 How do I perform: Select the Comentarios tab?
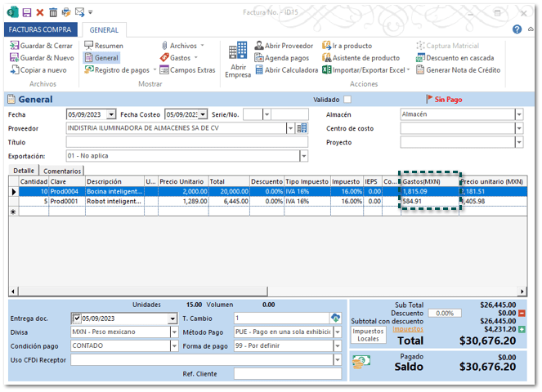pos(62,171)
